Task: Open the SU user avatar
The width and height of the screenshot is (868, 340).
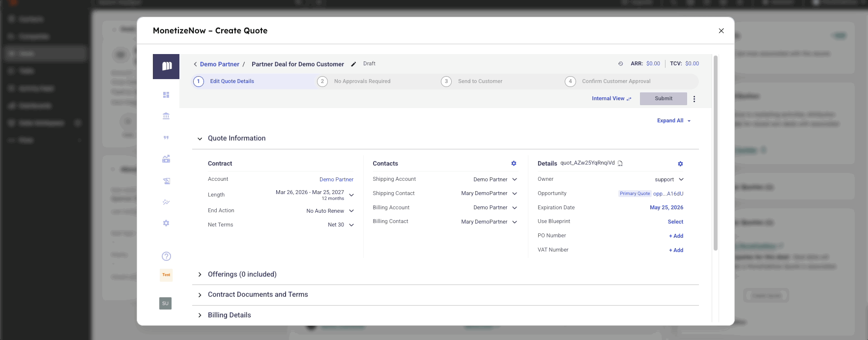Action: (165, 303)
